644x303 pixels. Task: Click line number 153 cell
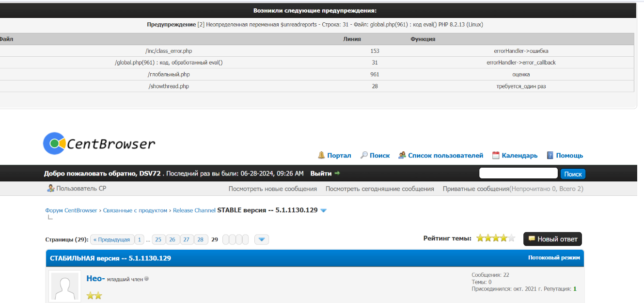coord(375,51)
